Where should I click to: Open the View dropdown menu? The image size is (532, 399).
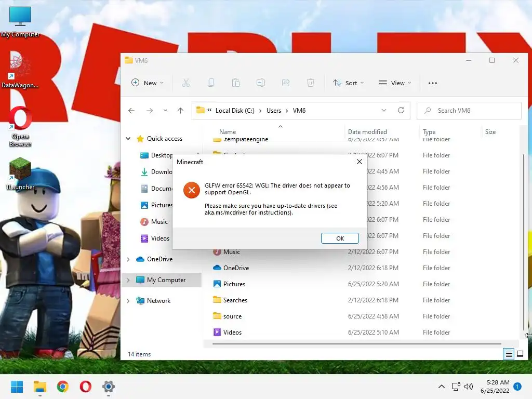395,83
